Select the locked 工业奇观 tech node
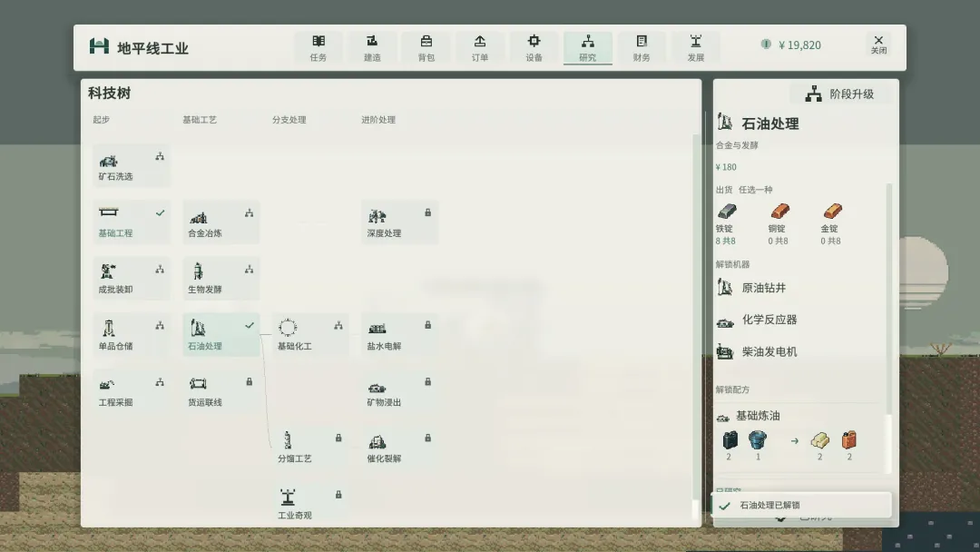The image size is (980, 552). tap(310, 504)
